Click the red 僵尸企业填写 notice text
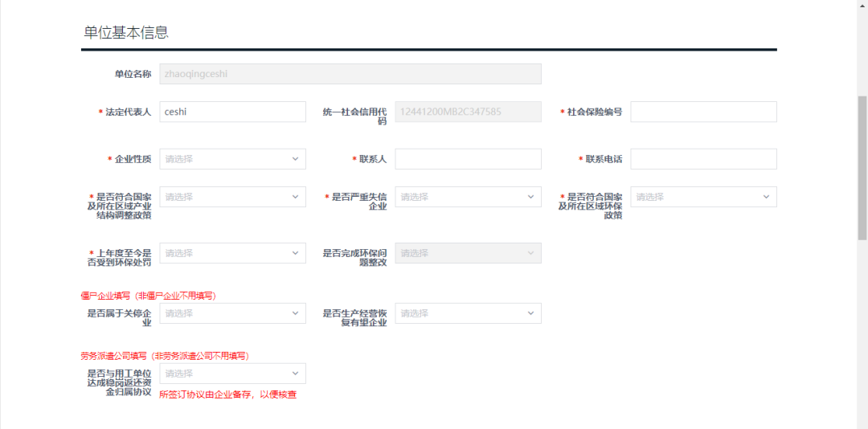 click(148, 296)
